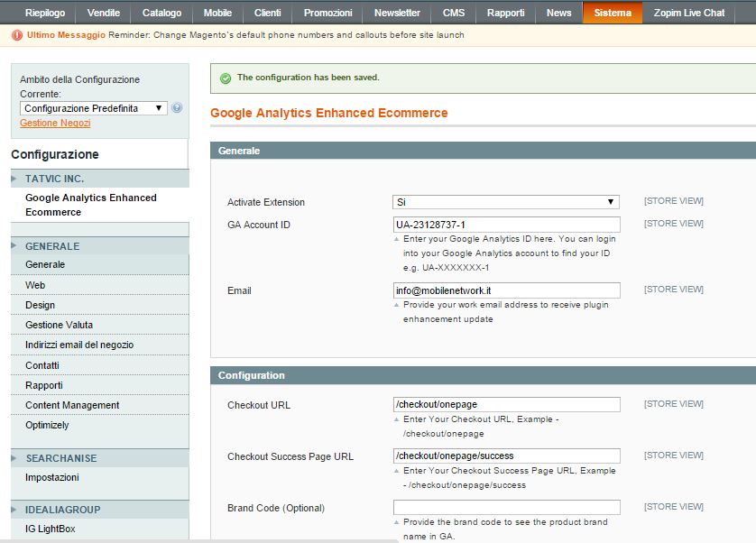Screen dimensions: 756x543
Task: Open the Zopim Live Chat menu
Action: 689,13
